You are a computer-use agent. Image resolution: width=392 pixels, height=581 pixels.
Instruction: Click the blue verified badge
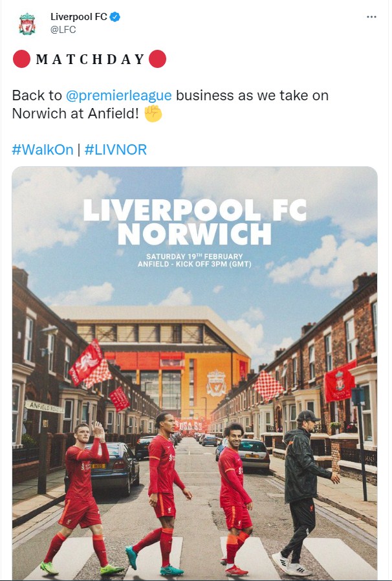(x=115, y=17)
